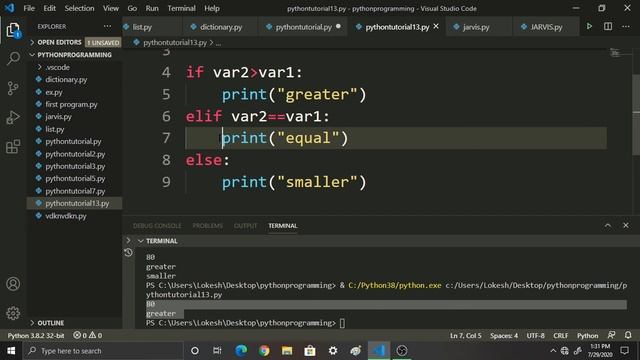
Task: Change encoding via UTF-8
Action: pos(536,336)
